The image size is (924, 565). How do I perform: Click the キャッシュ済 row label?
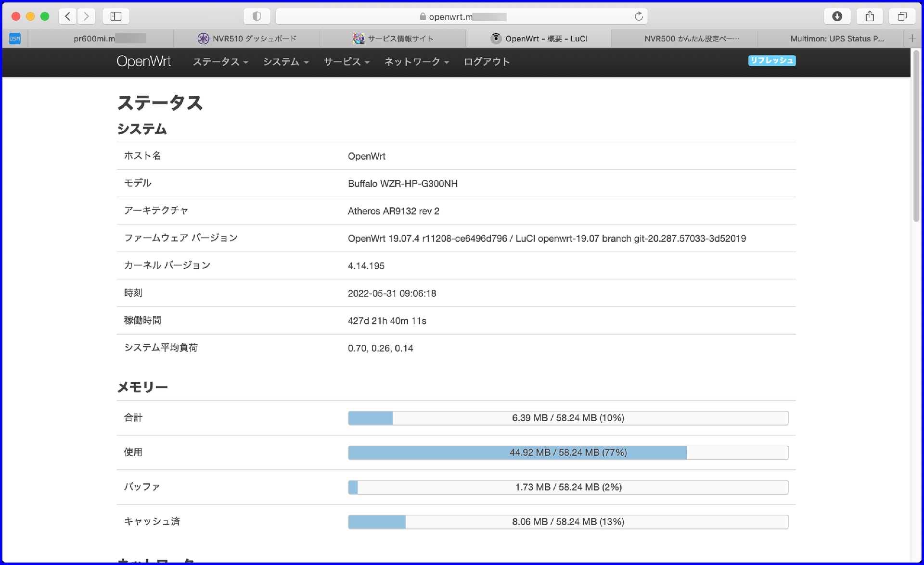click(152, 521)
